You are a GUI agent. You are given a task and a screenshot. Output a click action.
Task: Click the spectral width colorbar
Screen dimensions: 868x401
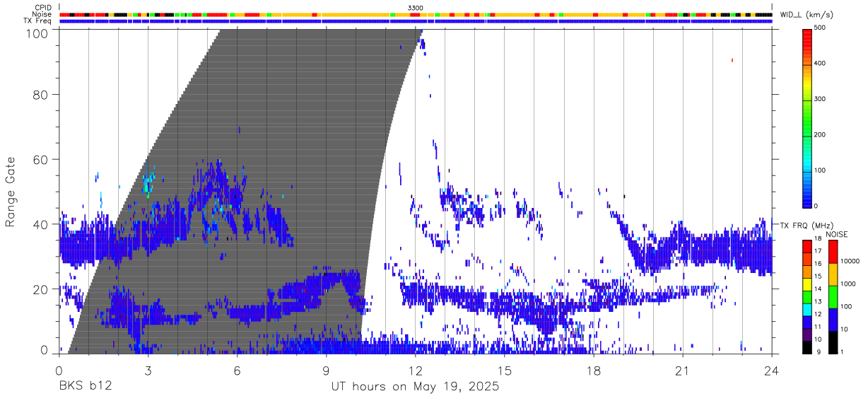(808, 117)
